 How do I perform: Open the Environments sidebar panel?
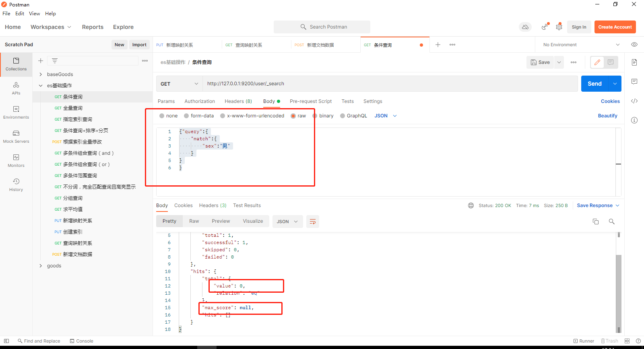[16, 113]
